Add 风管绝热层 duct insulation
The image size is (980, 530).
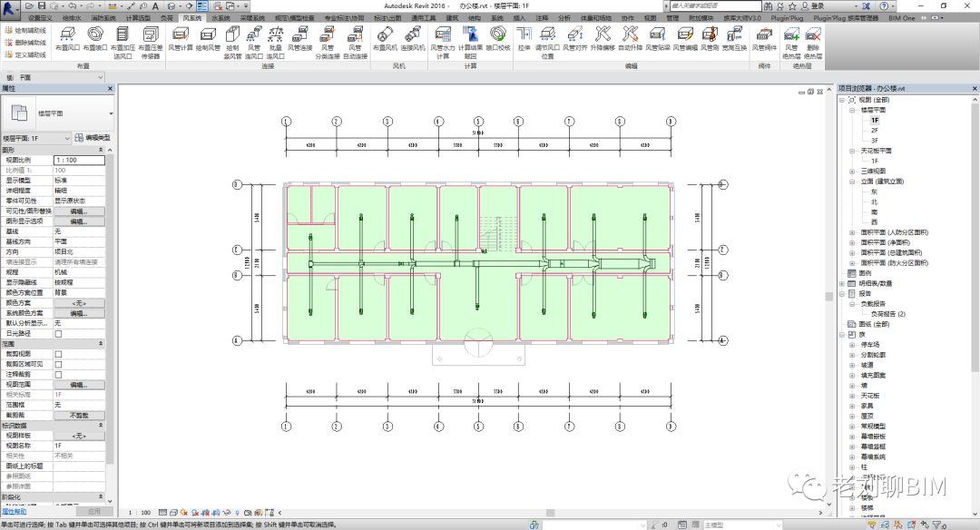coord(791,44)
